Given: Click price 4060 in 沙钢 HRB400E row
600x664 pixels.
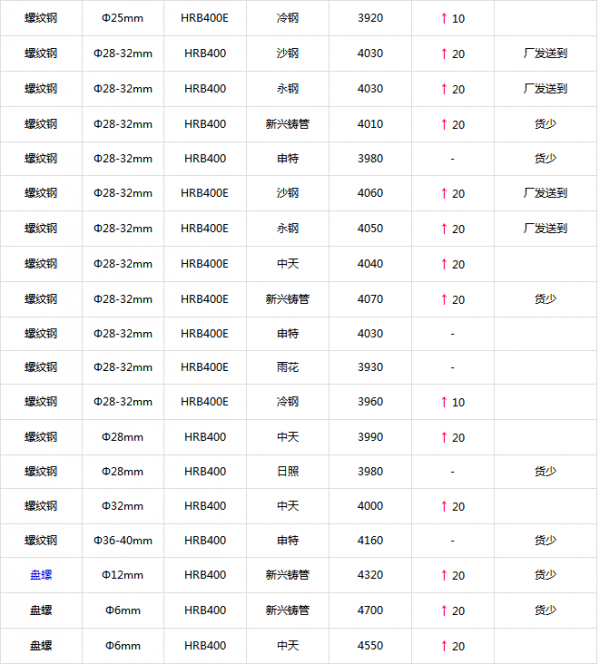Looking at the screenshot, I should coord(370,193).
